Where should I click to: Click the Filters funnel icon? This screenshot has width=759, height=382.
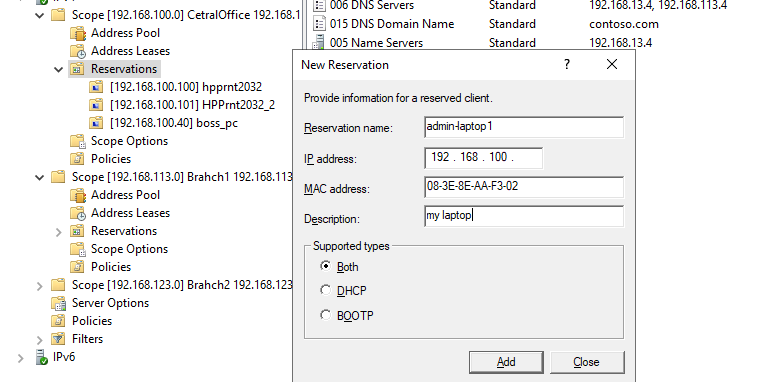(x=58, y=339)
